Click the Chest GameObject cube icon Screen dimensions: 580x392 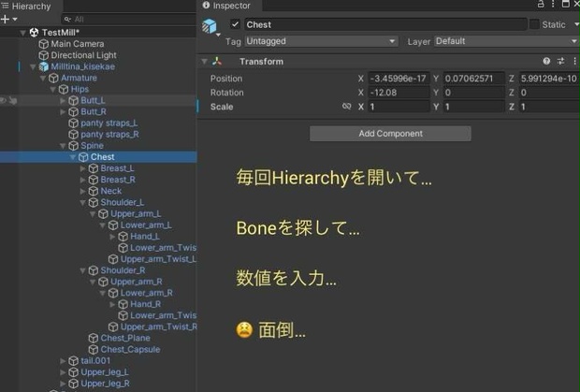tap(210, 26)
